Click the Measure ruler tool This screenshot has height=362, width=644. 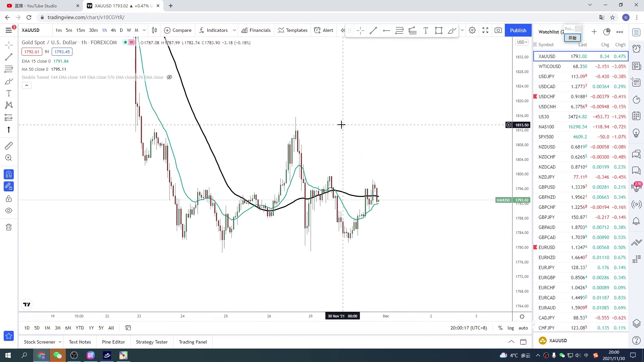pyautogui.click(x=9, y=146)
